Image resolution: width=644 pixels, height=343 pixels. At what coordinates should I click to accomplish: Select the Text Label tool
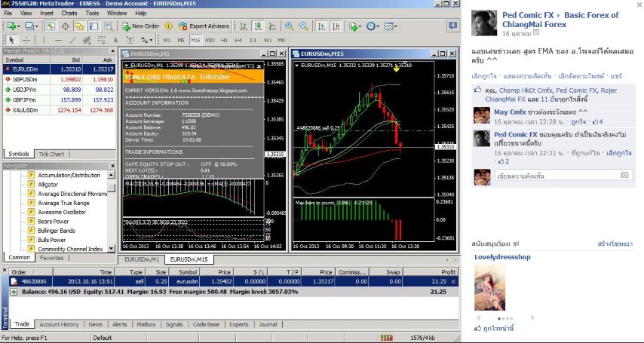[130, 40]
